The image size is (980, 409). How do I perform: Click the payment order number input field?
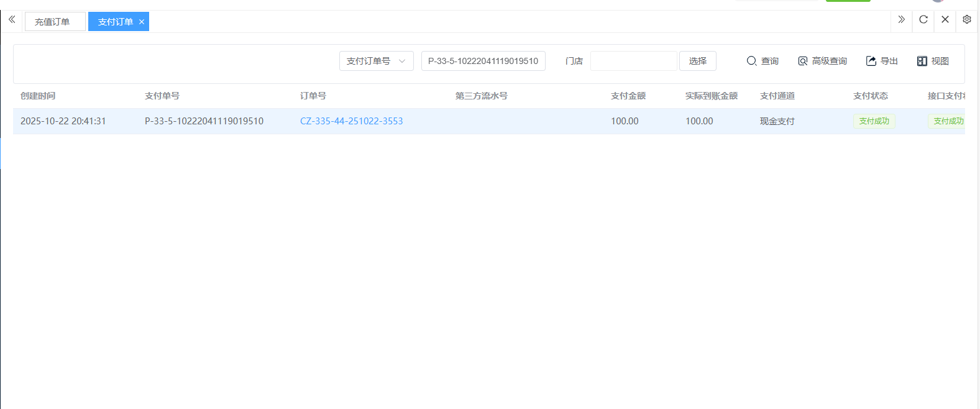483,61
